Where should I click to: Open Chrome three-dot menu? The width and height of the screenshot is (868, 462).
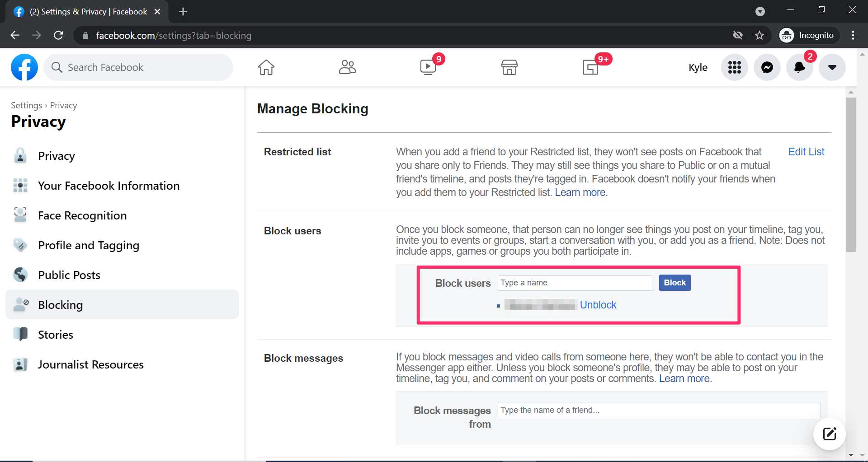click(853, 35)
